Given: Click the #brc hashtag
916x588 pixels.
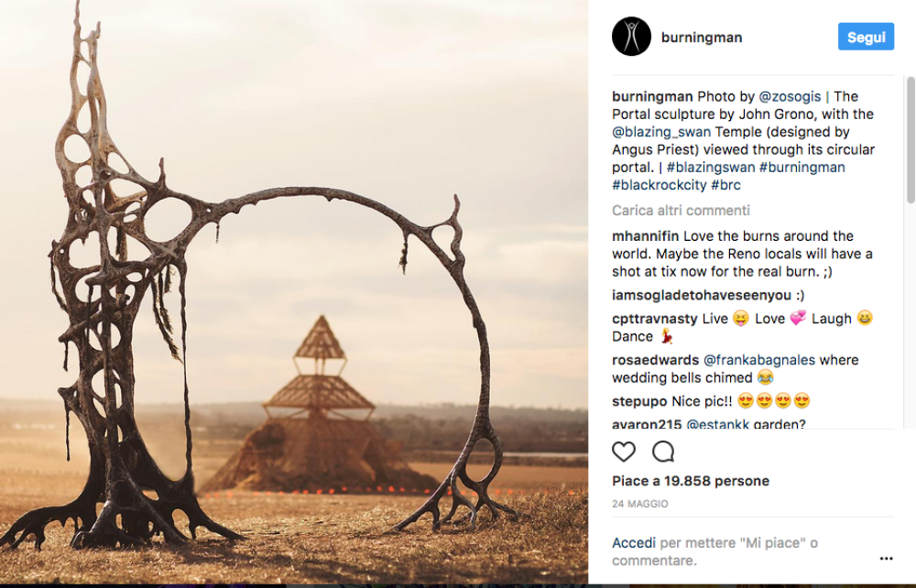Looking at the screenshot, I should coord(725,185).
